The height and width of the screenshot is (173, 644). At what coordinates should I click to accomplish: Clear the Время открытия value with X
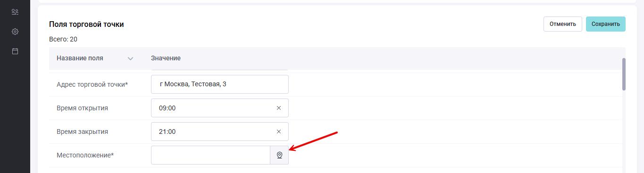tap(278, 108)
